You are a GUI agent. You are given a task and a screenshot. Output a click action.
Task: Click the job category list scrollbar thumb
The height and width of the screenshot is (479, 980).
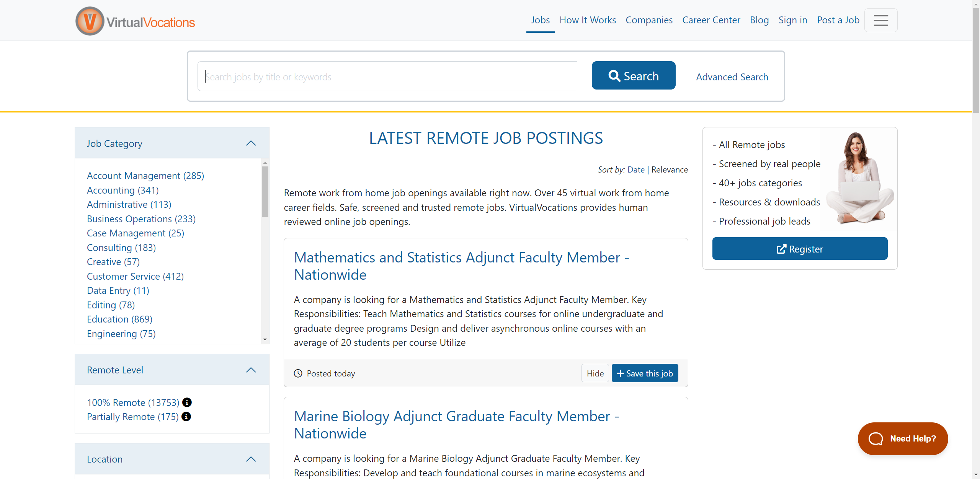click(265, 191)
